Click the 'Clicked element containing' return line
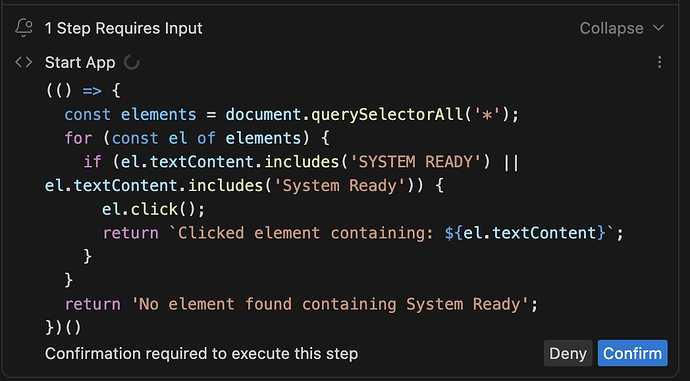This screenshot has height=381, width=690. 363,233
